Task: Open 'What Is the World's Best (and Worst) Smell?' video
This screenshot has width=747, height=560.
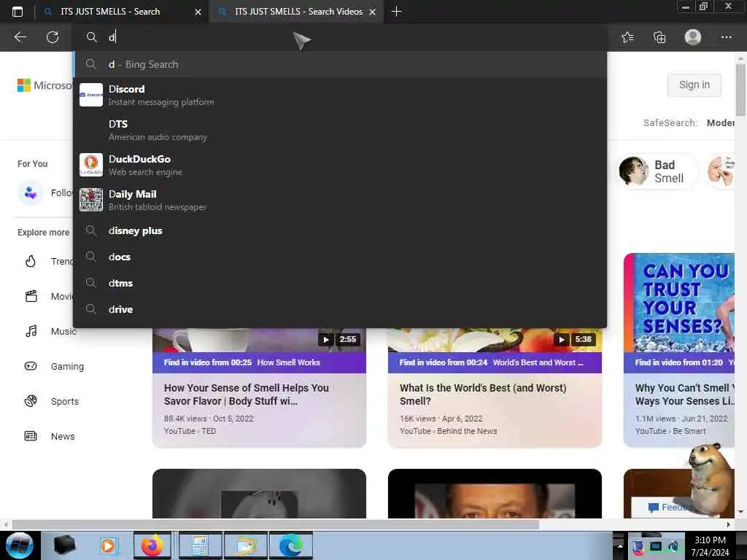Action: [483, 394]
